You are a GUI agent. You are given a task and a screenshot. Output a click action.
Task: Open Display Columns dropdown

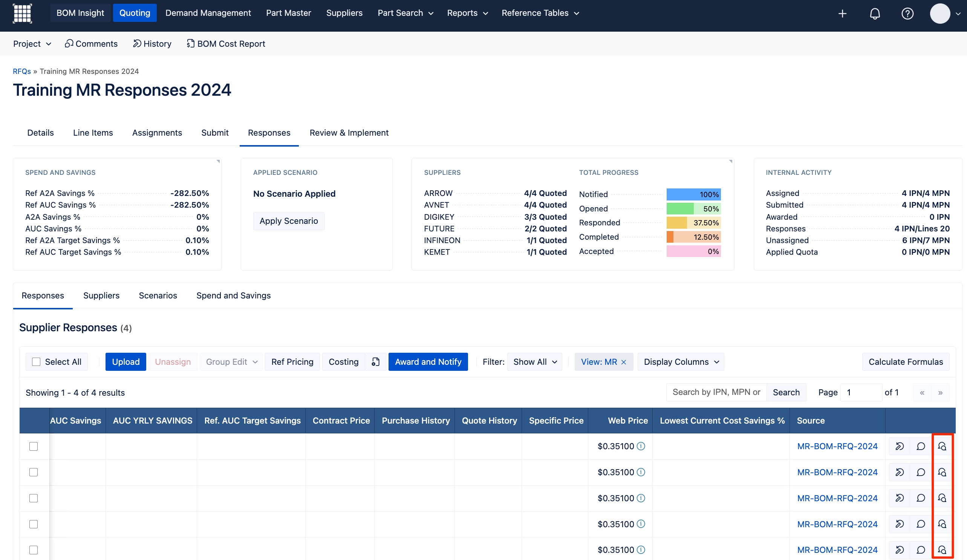pos(681,362)
